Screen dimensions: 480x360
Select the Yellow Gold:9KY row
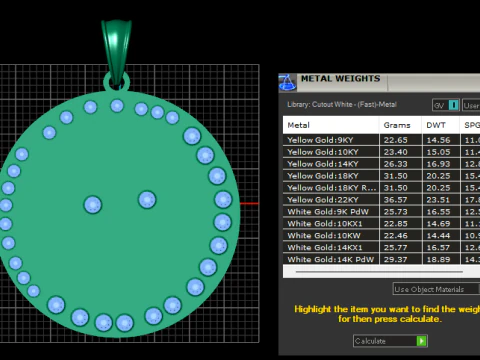[x=381, y=140]
